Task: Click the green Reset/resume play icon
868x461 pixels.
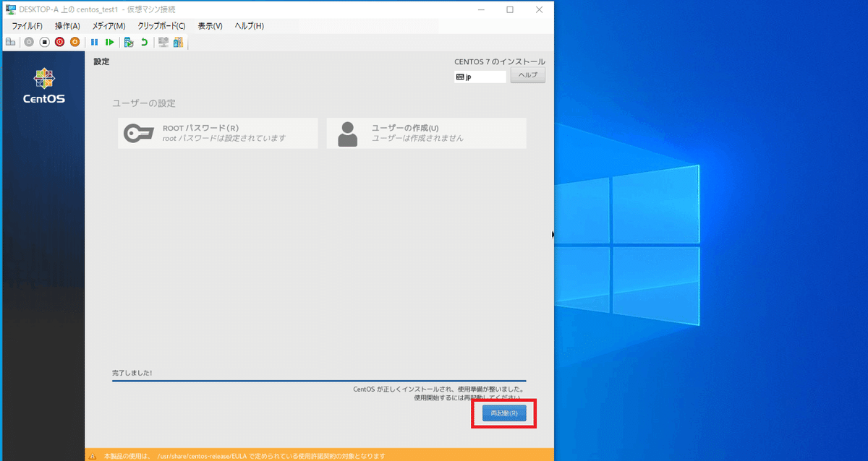Action: (x=110, y=42)
